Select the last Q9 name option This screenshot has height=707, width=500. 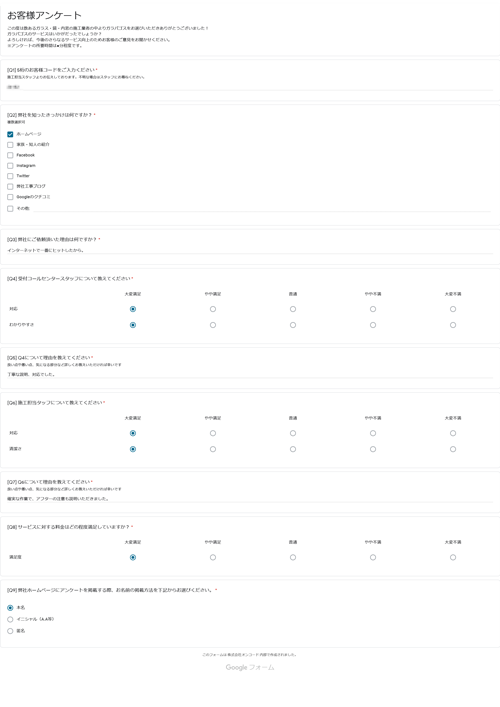[10, 631]
